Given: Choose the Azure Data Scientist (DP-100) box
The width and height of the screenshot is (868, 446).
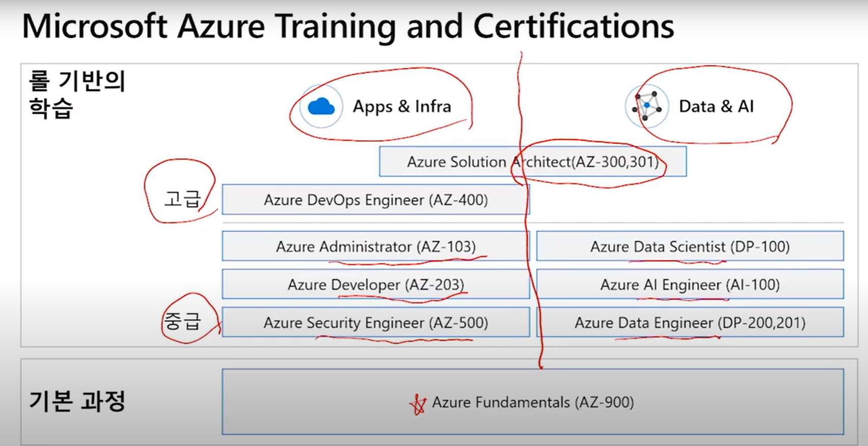Looking at the screenshot, I should [x=690, y=246].
